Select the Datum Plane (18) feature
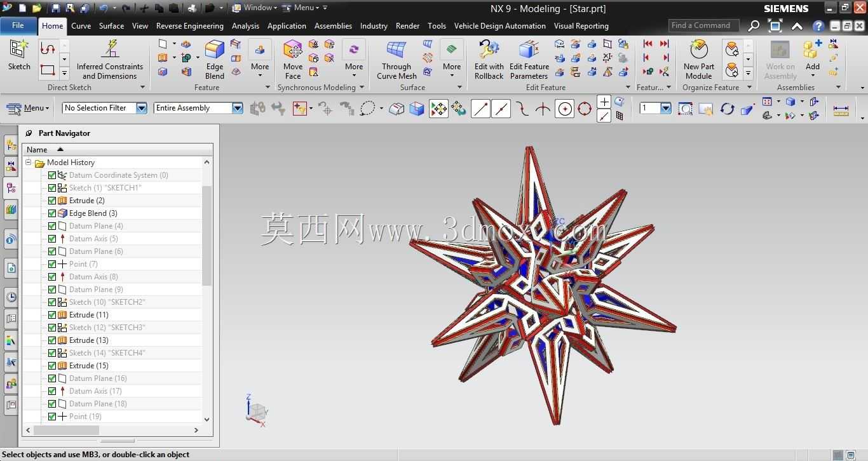 click(98, 404)
